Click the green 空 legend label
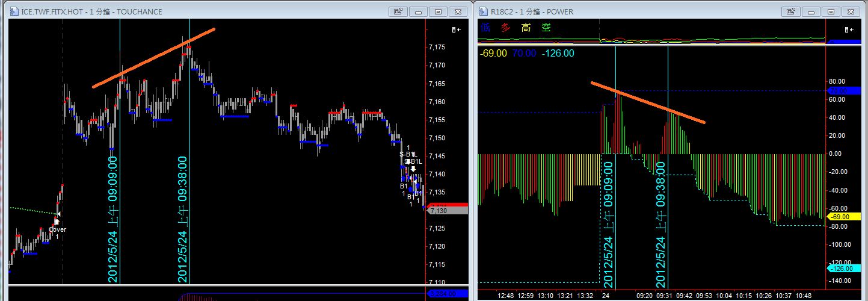Image resolution: width=868 pixels, height=301 pixels. 546,27
